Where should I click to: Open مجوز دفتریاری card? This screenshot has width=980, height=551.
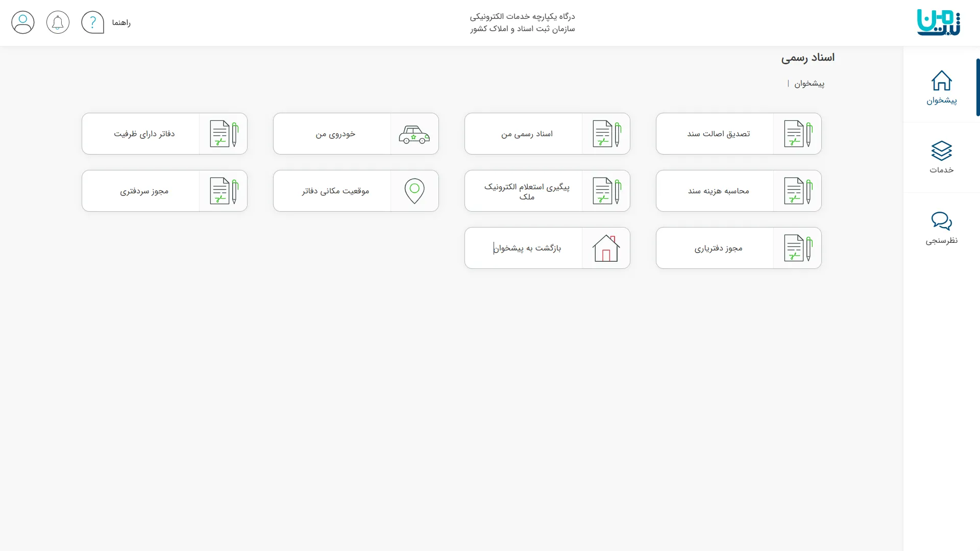(x=718, y=248)
